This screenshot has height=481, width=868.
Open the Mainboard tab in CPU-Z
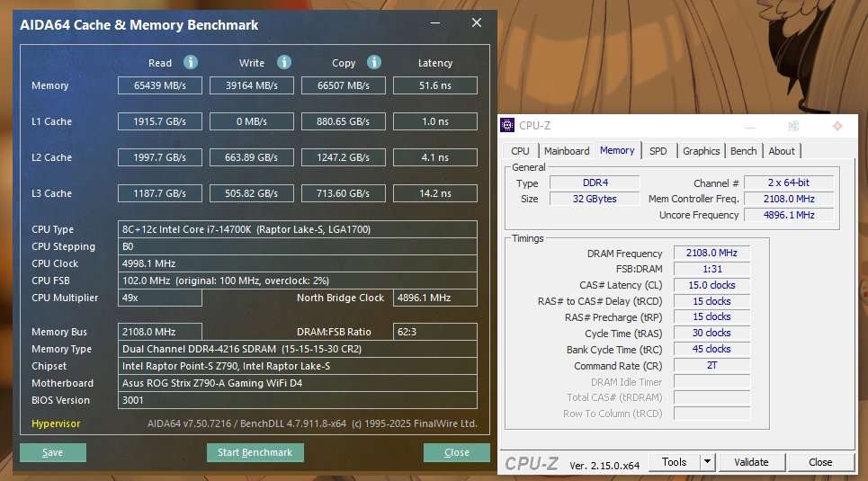tap(567, 151)
